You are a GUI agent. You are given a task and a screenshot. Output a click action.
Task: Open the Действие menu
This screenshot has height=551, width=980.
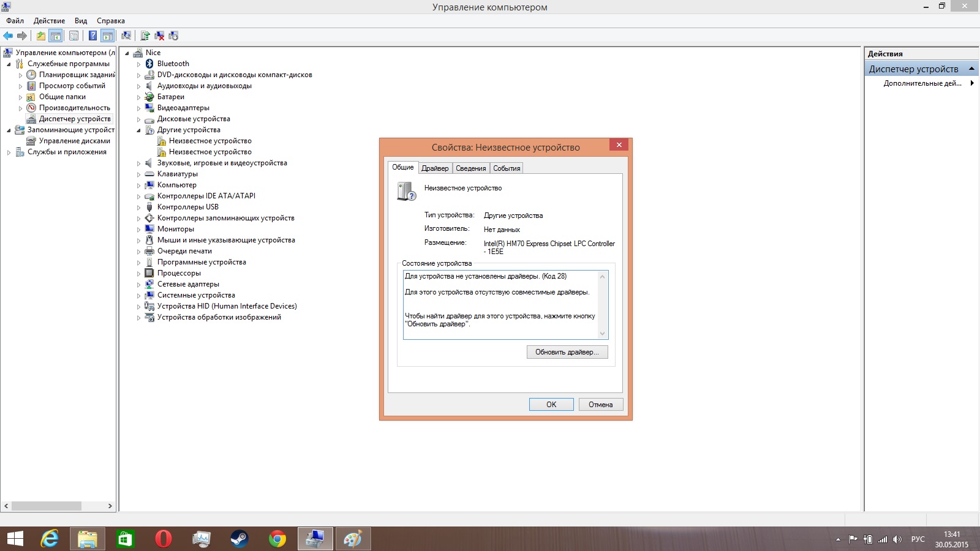click(49, 21)
